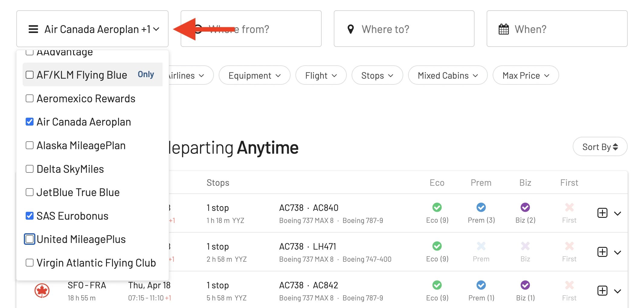Click the calendar icon in When field
The width and height of the screenshot is (644, 308).
coord(504,29)
